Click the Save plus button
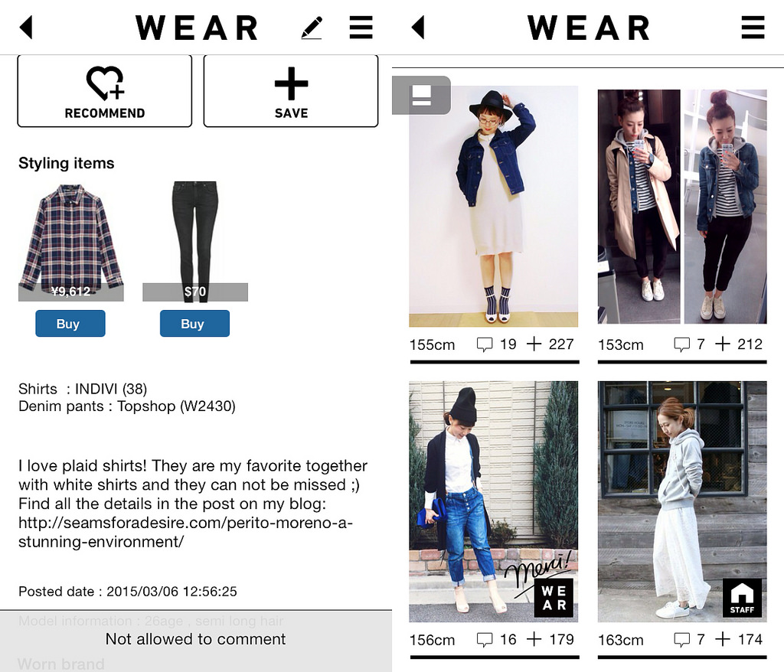The image size is (784, 672). 291,91
